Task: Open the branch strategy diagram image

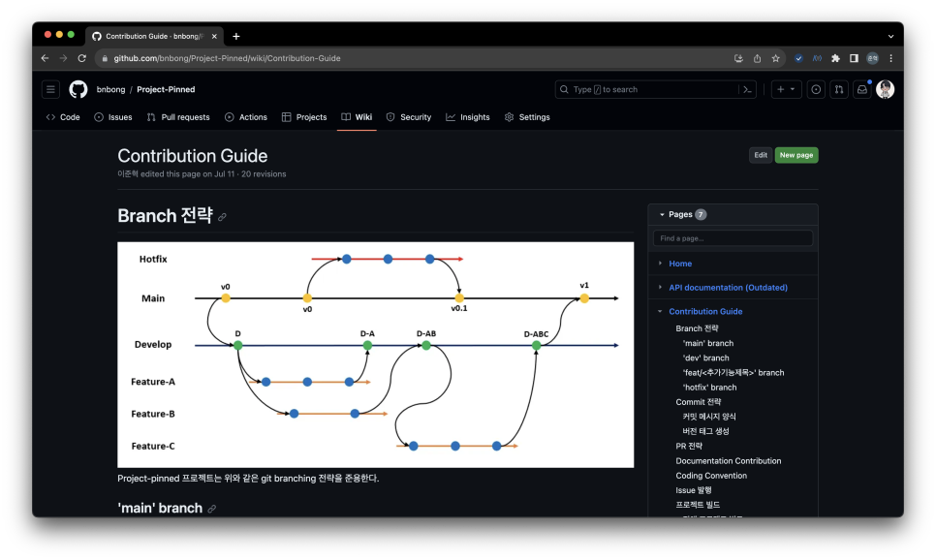Action: click(376, 355)
